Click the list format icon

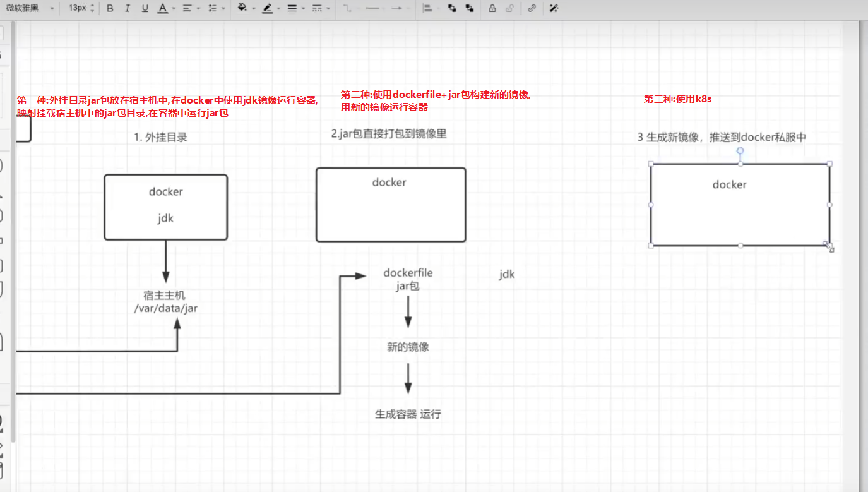coord(212,8)
